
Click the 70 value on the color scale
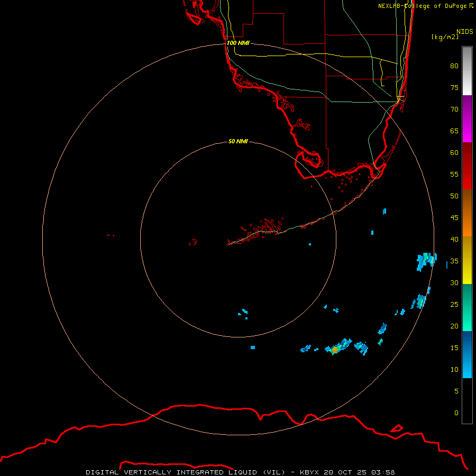pyautogui.click(x=454, y=109)
